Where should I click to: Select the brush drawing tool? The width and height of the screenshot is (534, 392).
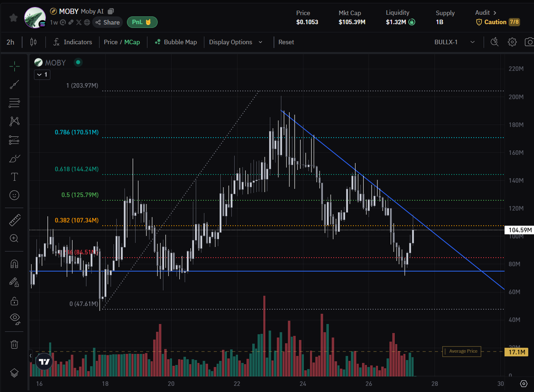point(14,158)
